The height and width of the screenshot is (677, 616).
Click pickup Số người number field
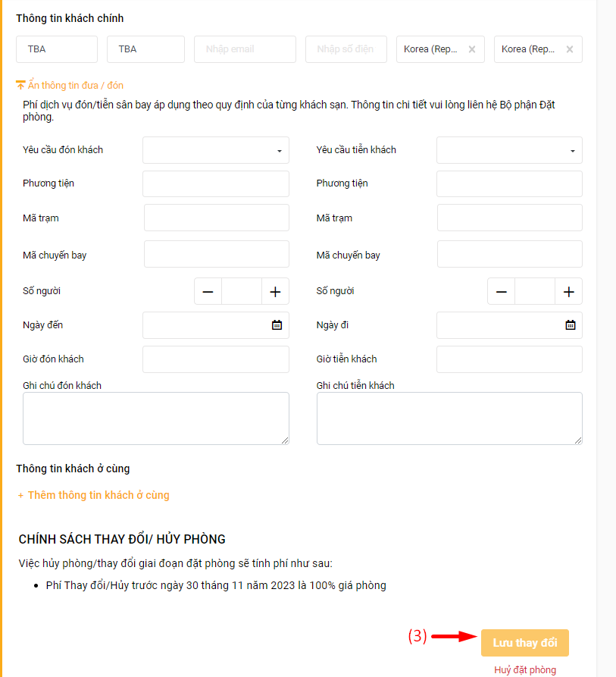point(242,291)
